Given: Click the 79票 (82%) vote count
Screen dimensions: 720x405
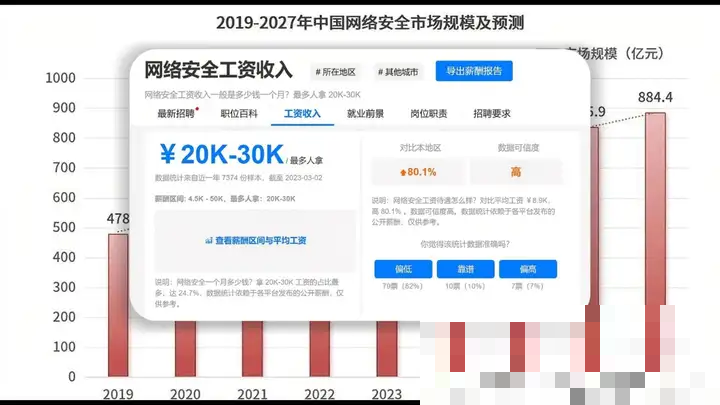Looking at the screenshot, I should point(402,286).
